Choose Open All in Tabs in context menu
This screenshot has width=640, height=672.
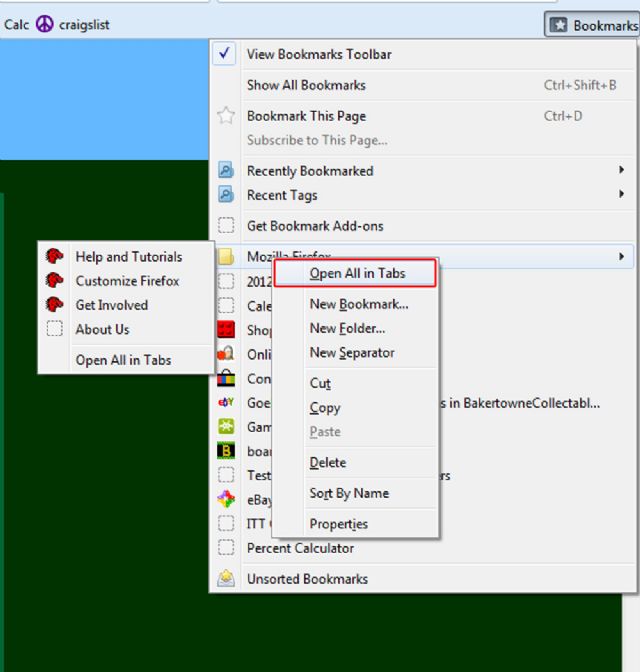click(357, 273)
